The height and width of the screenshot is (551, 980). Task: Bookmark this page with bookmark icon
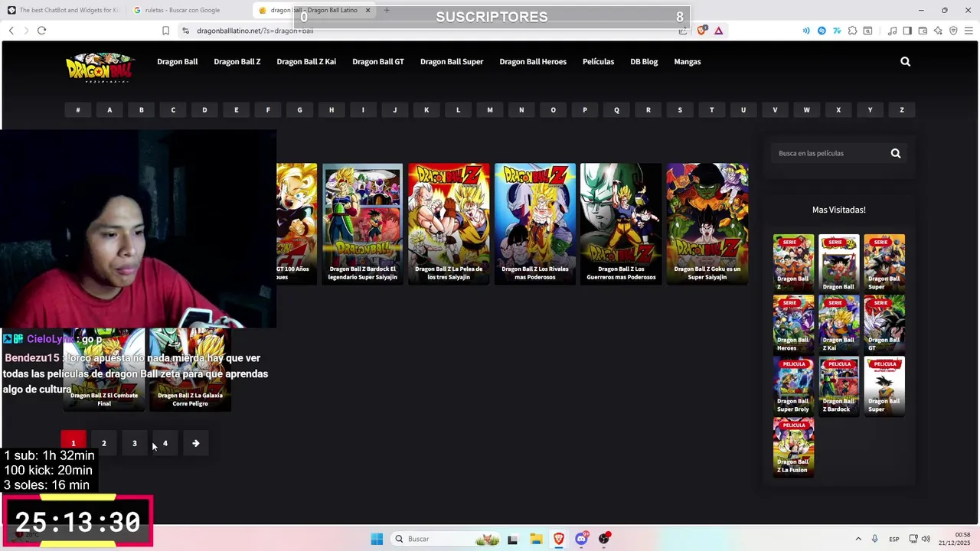(165, 31)
